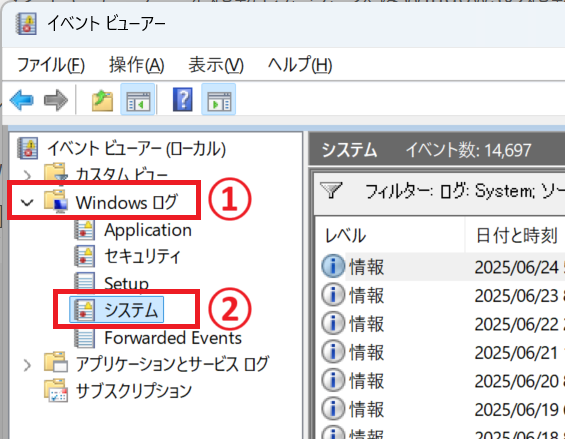This screenshot has height=439, width=565.
Task: Select イベント ビューアー (ローカル) root node
Action: [x=137, y=149]
